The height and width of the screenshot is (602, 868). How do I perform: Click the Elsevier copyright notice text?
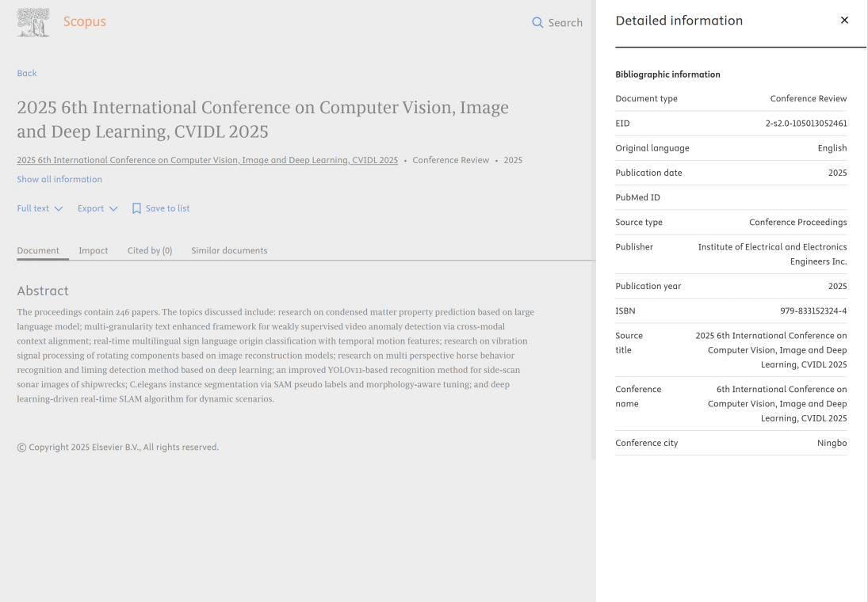pos(118,448)
